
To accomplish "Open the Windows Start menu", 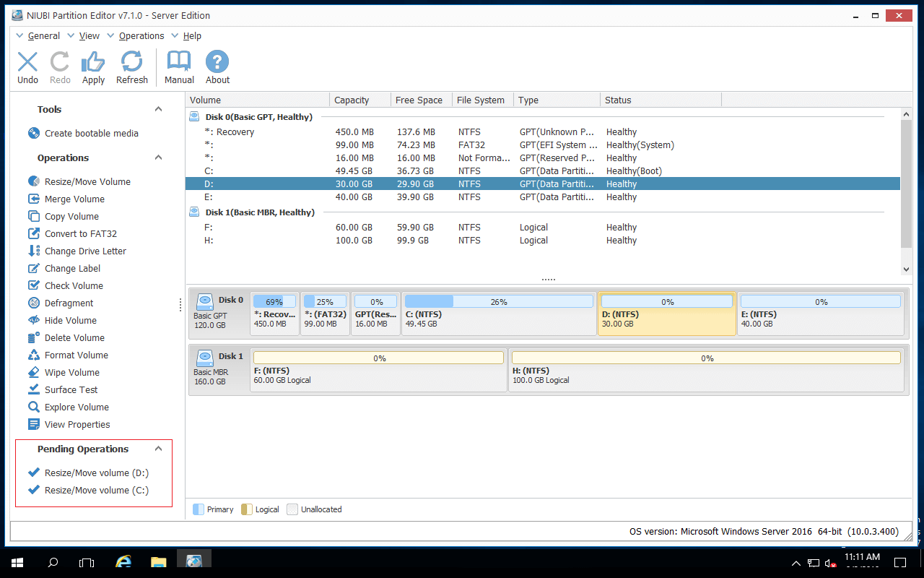I will coord(17,562).
